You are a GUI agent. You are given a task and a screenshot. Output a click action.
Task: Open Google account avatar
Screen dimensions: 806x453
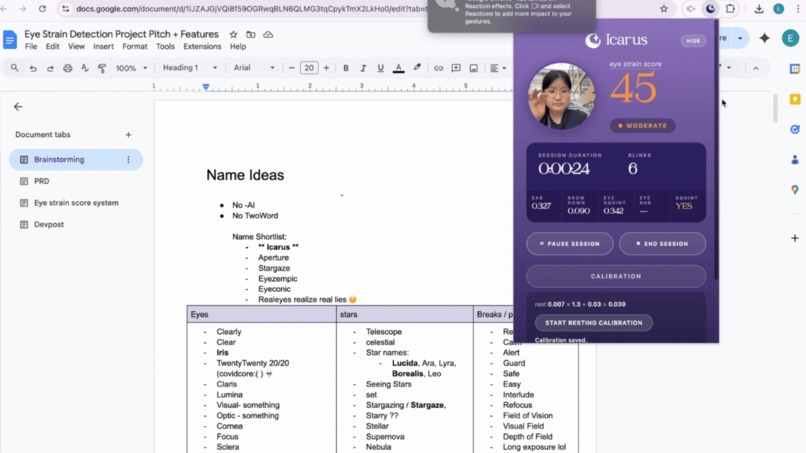790,38
